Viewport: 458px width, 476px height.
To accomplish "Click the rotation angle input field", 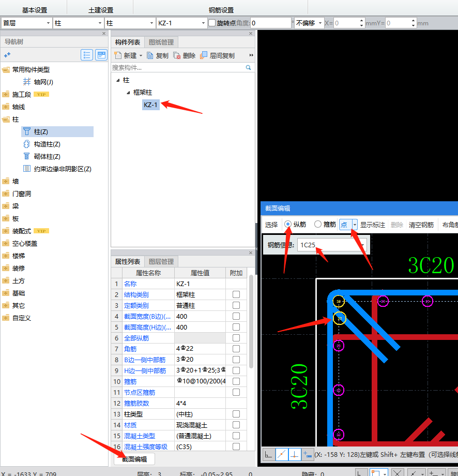I will pyautogui.click(x=270, y=23).
